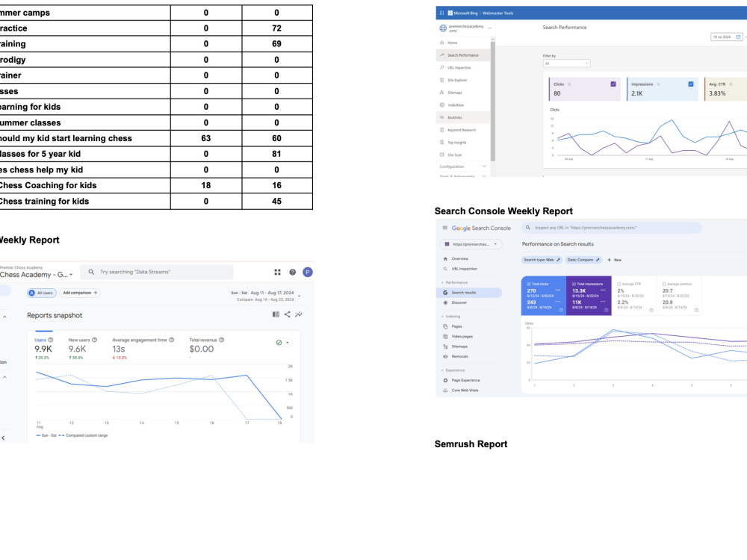Click the edit comparisons icon beside Reports snapshot
747x560 pixels.
pos(276,314)
